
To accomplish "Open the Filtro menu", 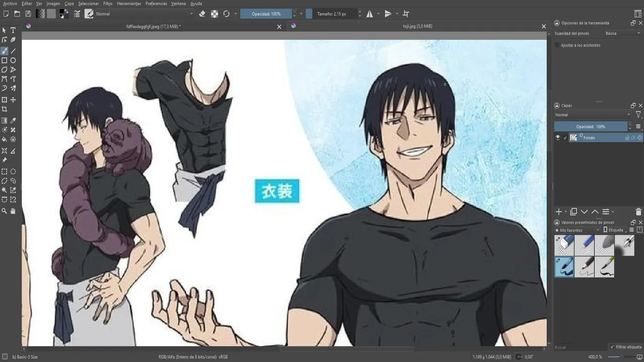I will (x=108, y=4).
